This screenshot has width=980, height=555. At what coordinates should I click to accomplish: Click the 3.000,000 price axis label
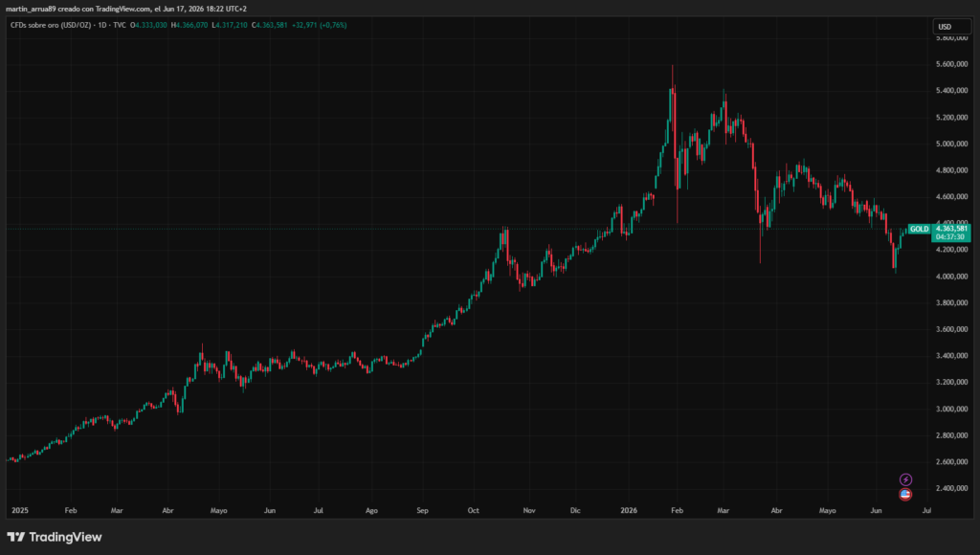951,409
